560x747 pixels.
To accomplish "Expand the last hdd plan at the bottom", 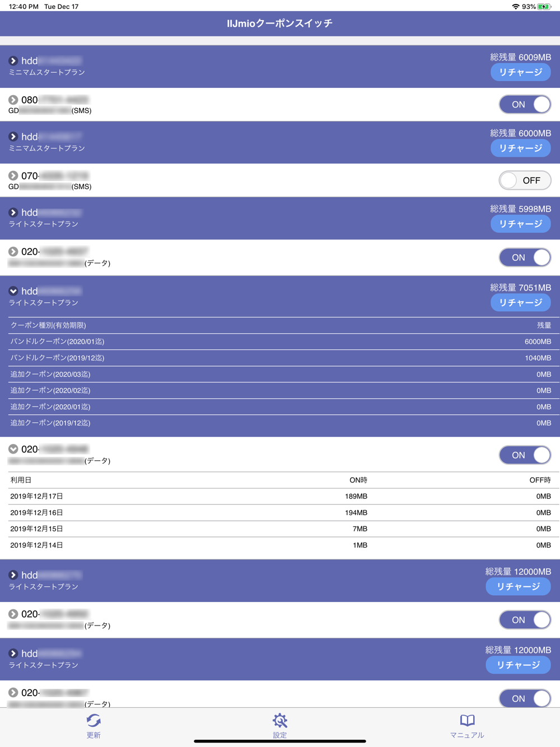I will tap(13, 653).
